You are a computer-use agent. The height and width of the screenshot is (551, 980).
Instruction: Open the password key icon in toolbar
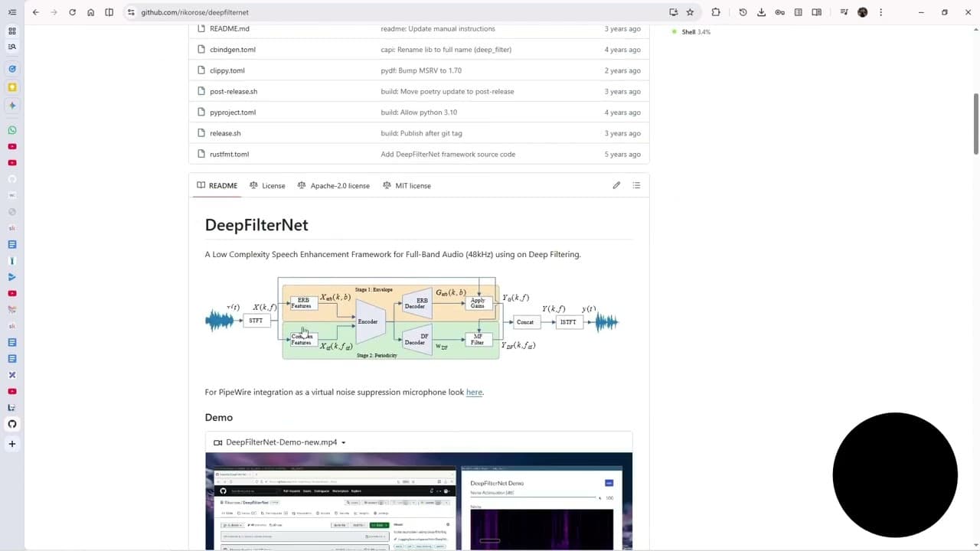pyautogui.click(x=779, y=12)
